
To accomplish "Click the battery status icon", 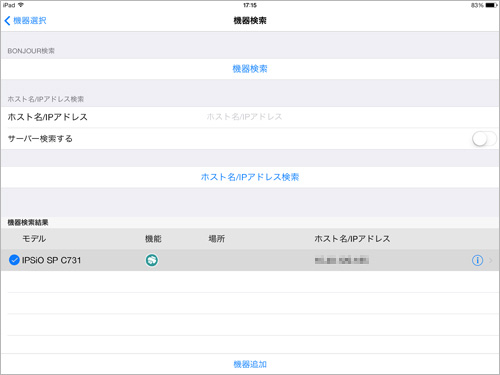I will [x=491, y=5].
